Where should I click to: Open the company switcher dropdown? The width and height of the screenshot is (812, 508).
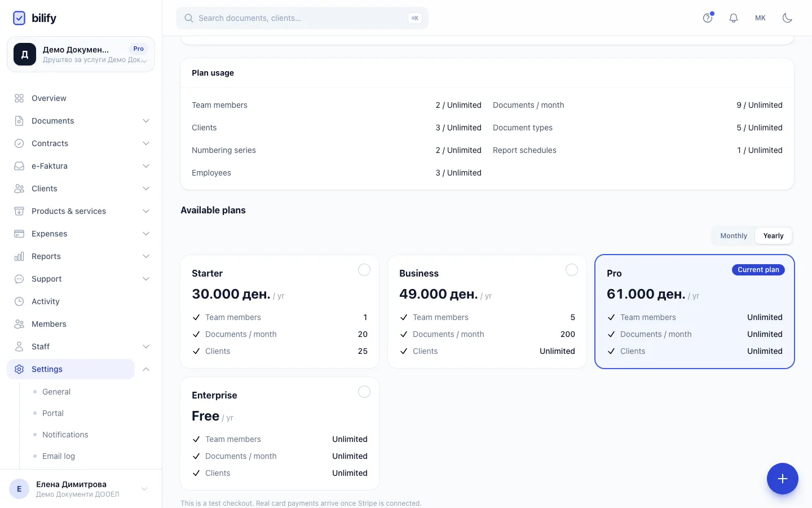(x=81, y=54)
